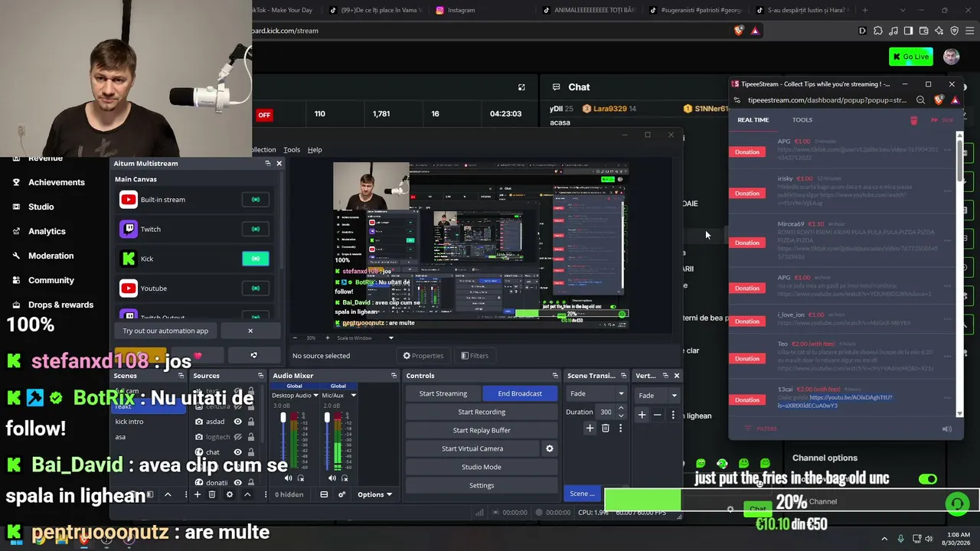Open Analytics in Kick sidebar
The height and width of the screenshot is (551, 980).
[x=47, y=231]
